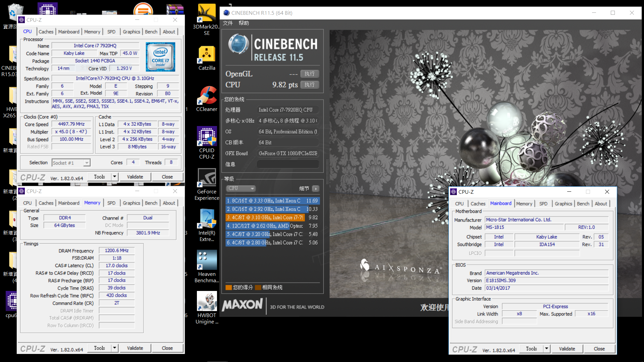This screenshot has width=644, height=362.
Task: Click the 您的得分 orange legend swatch
Action: [229, 287]
